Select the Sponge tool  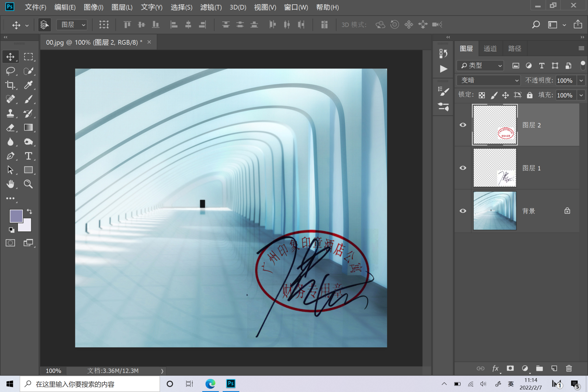click(28, 142)
